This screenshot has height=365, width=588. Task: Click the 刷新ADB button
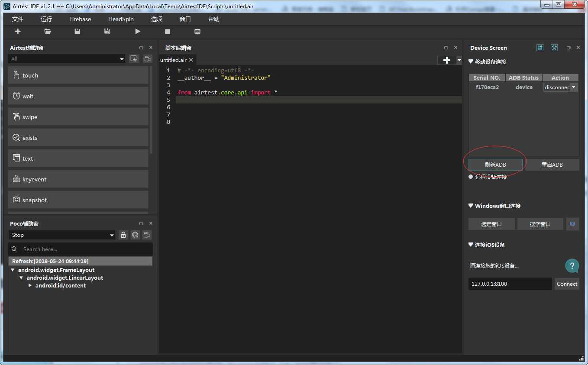point(495,165)
